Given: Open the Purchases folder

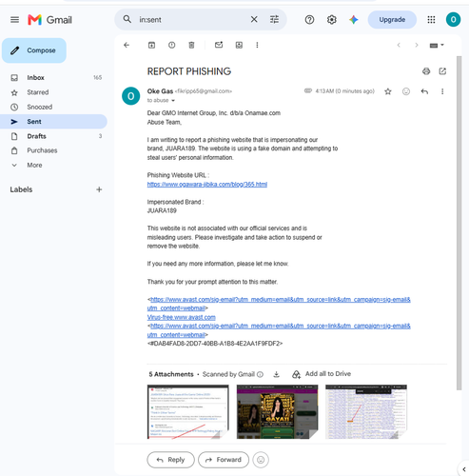Looking at the screenshot, I should [x=53, y=150].
